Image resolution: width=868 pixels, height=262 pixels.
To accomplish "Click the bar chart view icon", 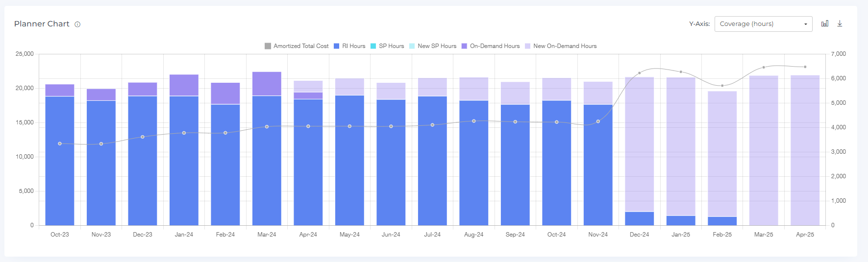I will (825, 24).
